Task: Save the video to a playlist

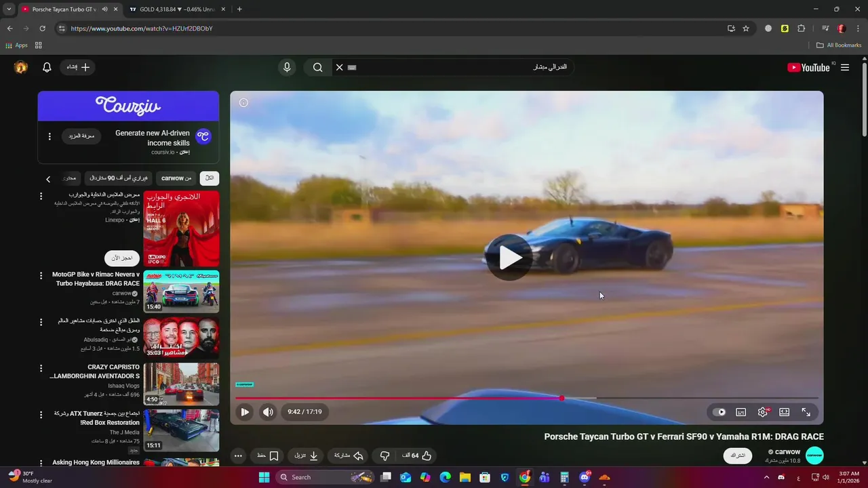Action: click(x=268, y=455)
